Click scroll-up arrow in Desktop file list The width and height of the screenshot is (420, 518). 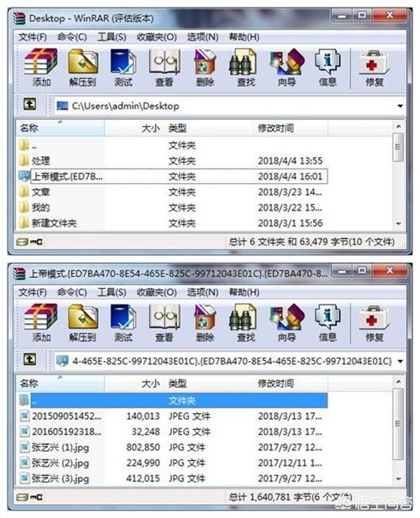click(399, 126)
